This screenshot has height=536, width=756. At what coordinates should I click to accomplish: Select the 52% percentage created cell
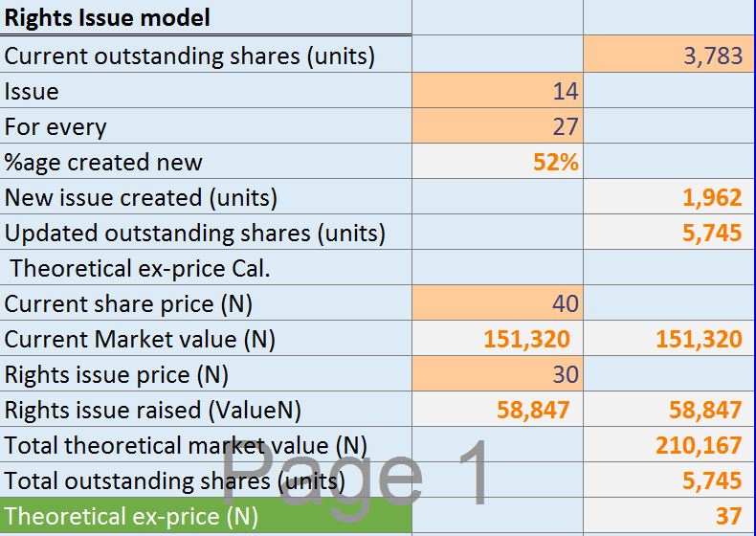[497, 162]
